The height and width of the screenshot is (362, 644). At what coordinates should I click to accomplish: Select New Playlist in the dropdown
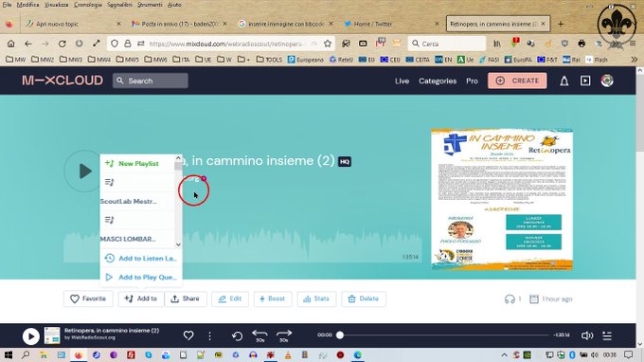(x=138, y=164)
